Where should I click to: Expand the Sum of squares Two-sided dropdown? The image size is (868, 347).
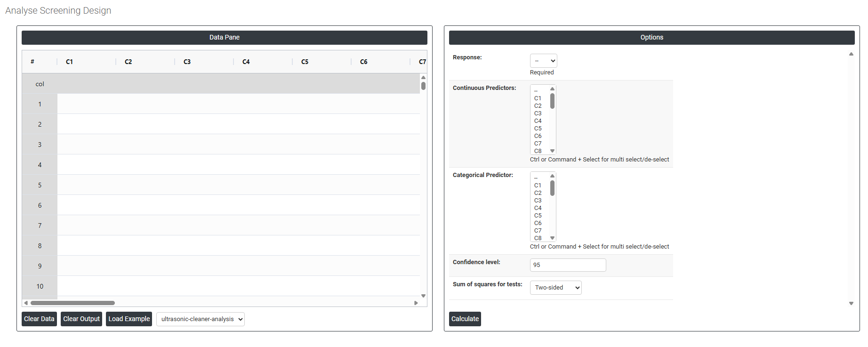point(555,288)
